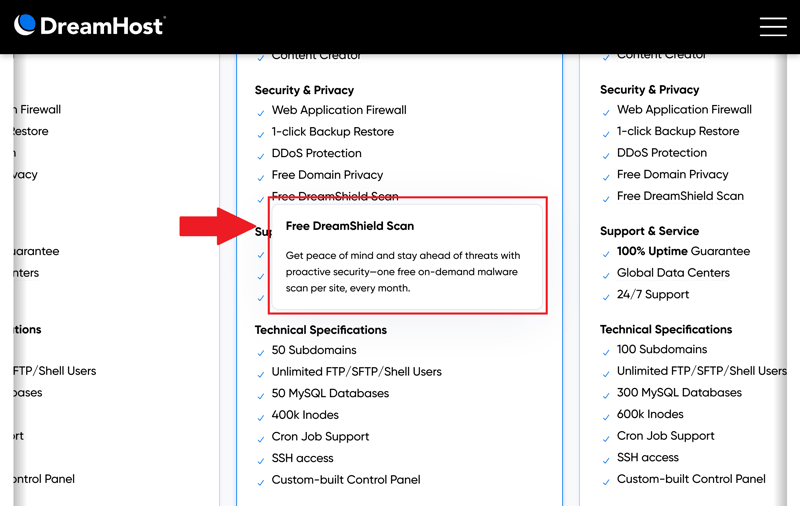Click 50 MySQL Databases item

click(x=330, y=393)
